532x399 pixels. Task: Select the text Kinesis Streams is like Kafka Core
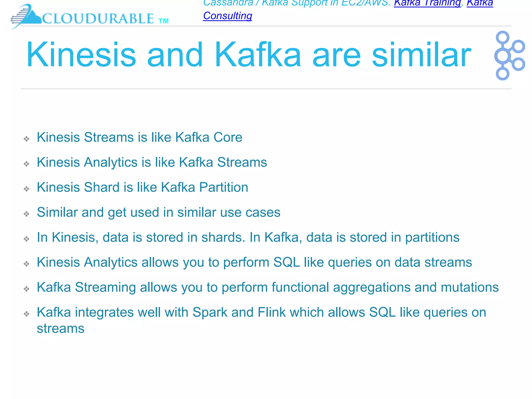[x=139, y=137]
